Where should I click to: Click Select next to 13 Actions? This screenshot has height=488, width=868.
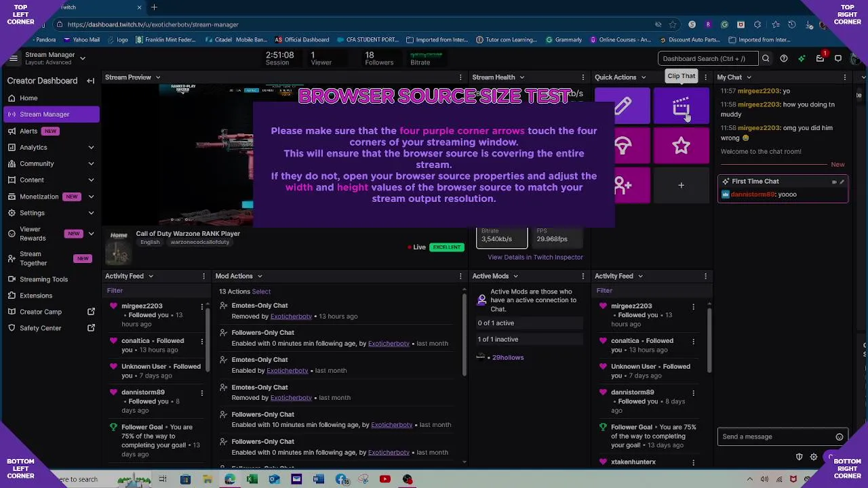(x=261, y=291)
